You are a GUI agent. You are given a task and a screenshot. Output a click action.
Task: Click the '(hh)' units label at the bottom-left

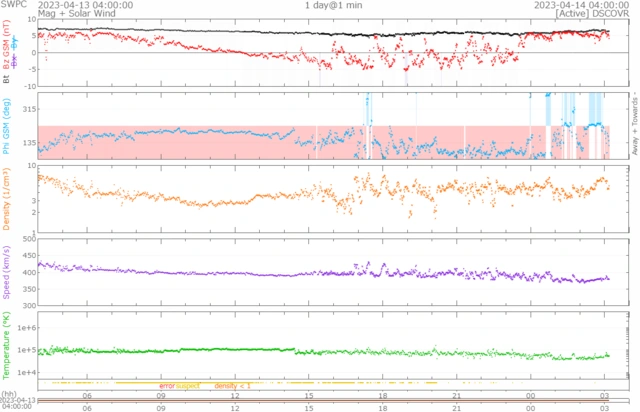pos(9,394)
